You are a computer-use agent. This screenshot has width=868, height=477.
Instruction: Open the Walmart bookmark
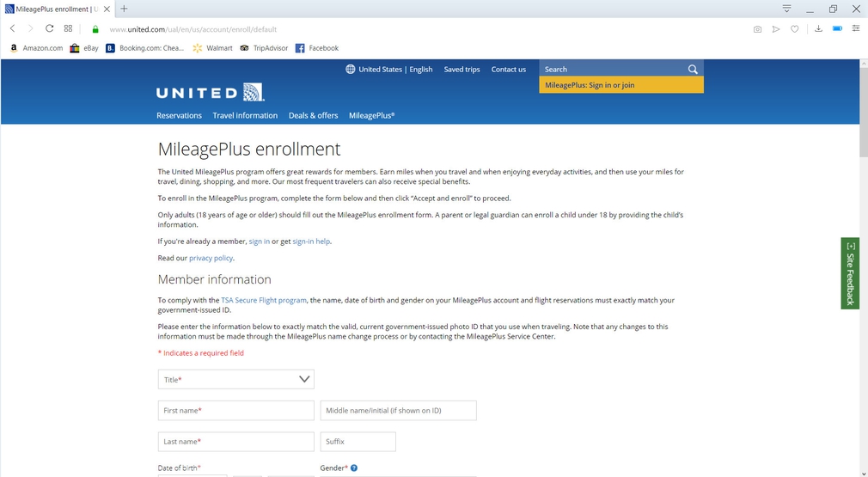click(212, 48)
